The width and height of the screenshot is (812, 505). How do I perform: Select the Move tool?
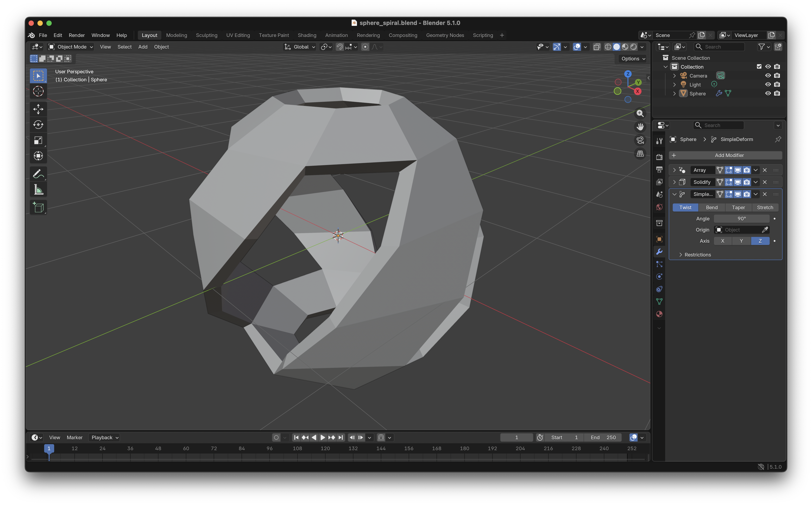pos(38,109)
